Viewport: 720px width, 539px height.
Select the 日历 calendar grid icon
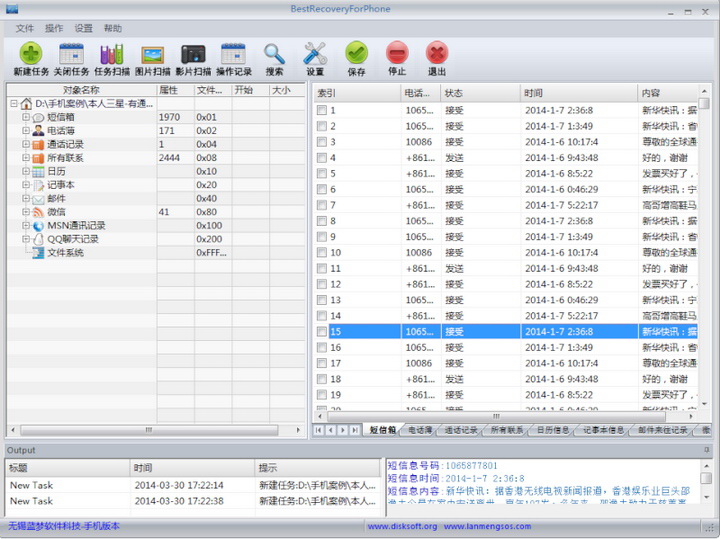38,172
